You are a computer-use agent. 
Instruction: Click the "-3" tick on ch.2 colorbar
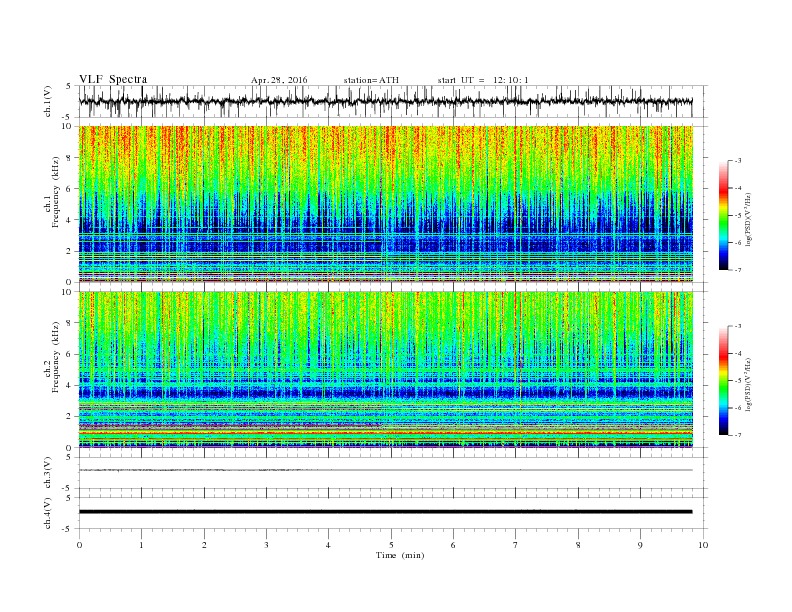click(x=737, y=326)
